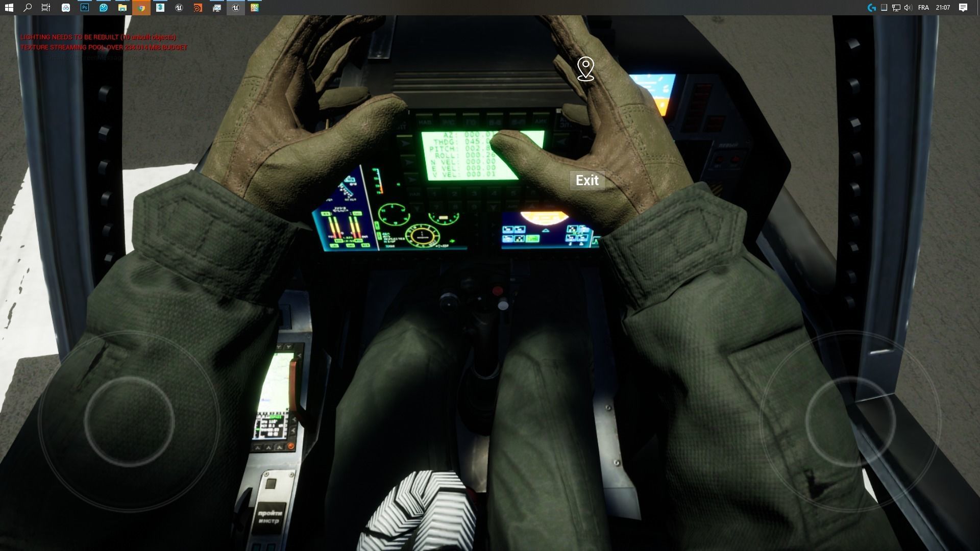
Task: Open Task View from taskbar
Action: tap(46, 8)
